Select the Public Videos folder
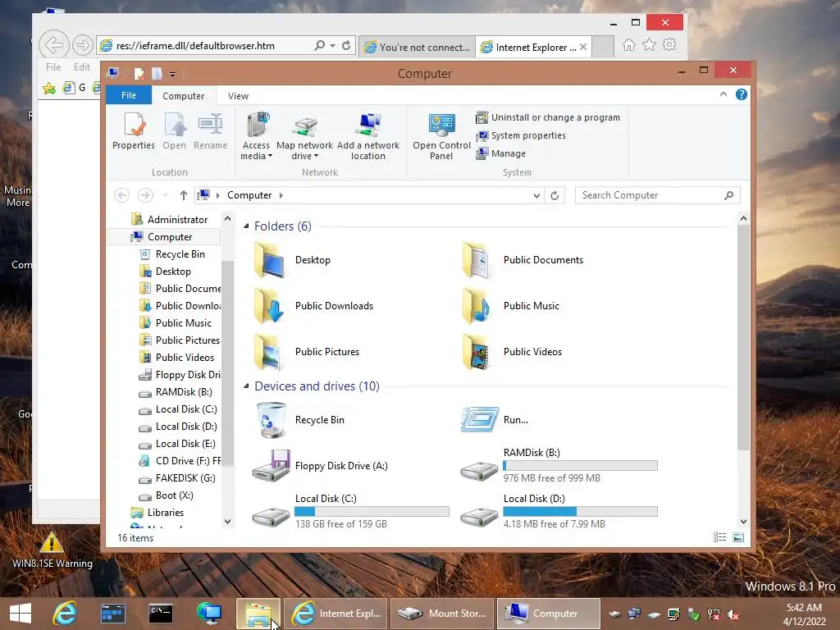The width and height of the screenshot is (840, 630). tap(512, 352)
